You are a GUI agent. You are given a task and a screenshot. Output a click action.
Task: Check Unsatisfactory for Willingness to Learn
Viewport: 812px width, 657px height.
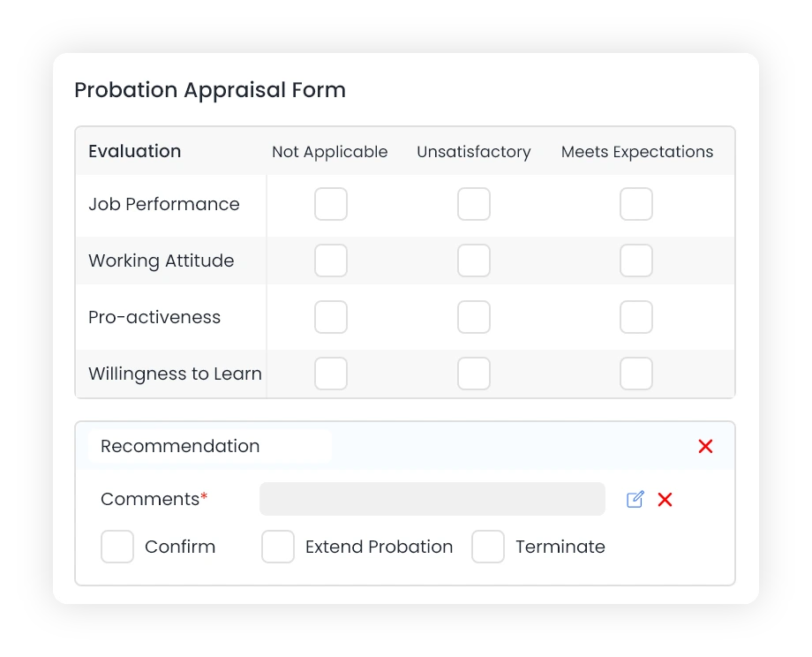click(474, 374)
